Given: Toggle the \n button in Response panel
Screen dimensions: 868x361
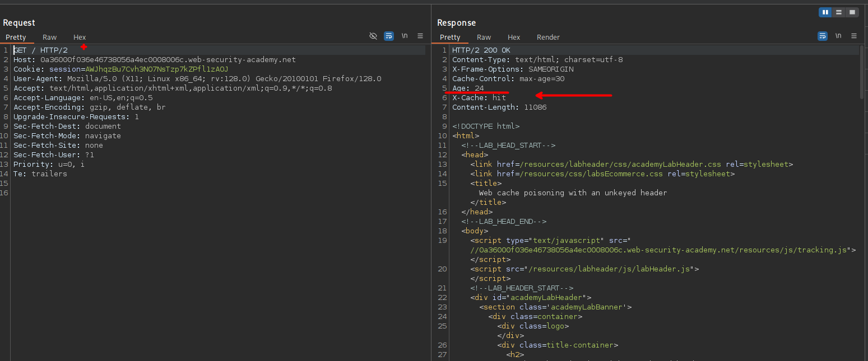Looking at the screenshot, I should pos(838,36).
